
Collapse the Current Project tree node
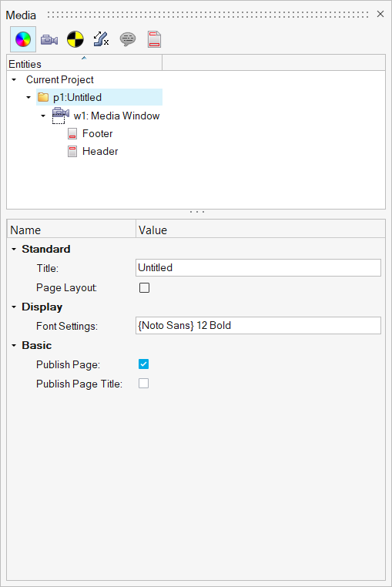(x=14, y=80)
